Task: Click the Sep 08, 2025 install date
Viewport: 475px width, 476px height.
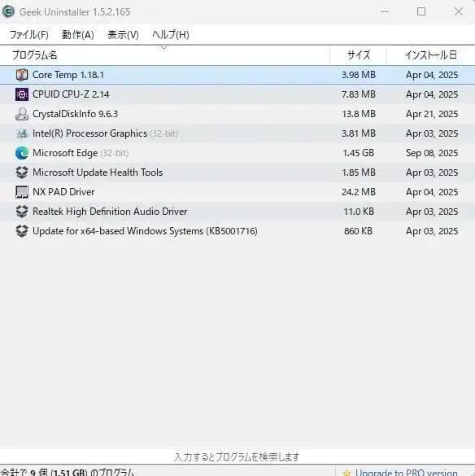Action: [432, 153]
